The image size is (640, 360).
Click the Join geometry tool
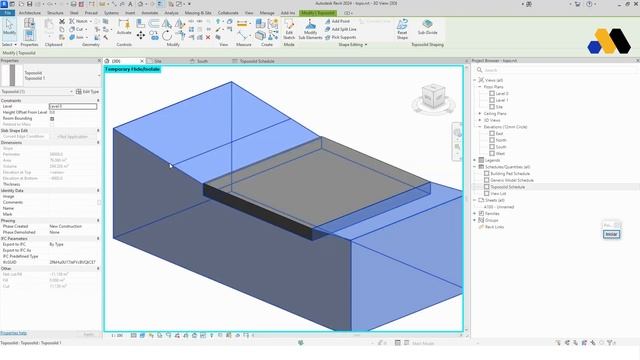(77, 37)
